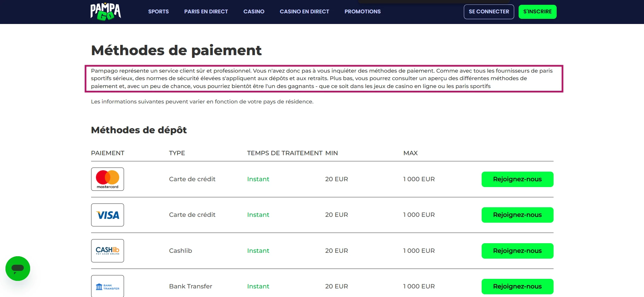
Task: Click the Méthodes de dépôt heading
Action: tap(139, 130)
